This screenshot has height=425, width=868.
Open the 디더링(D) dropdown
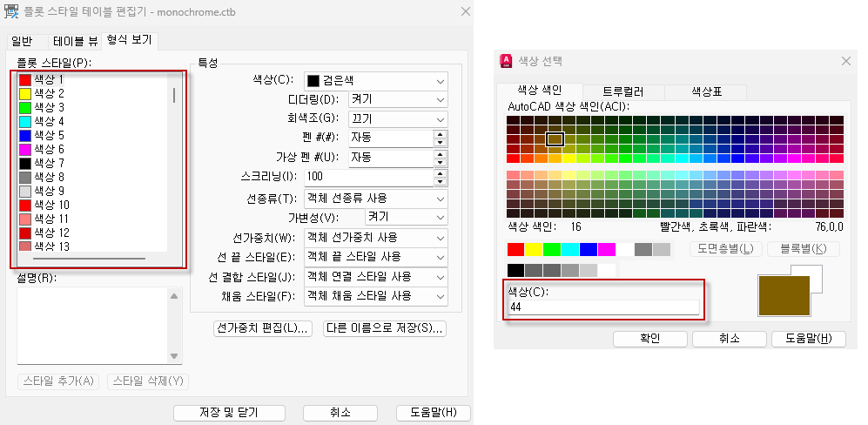pos(398,100)
